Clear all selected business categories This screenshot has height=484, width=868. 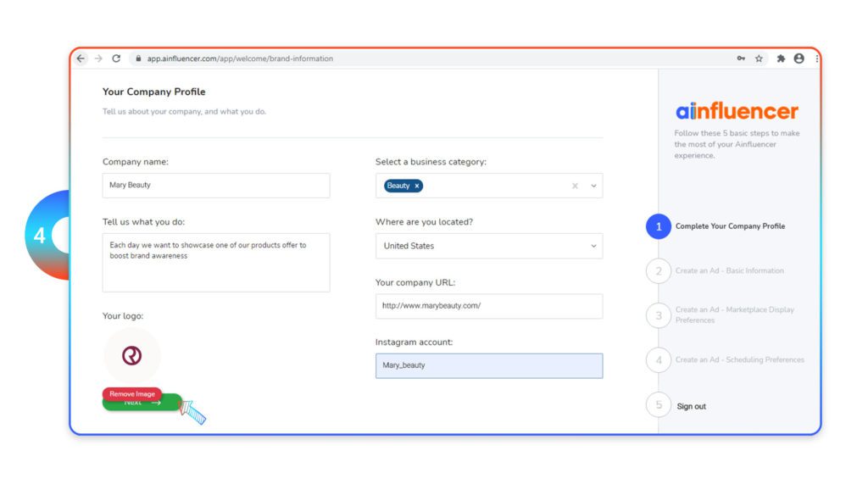[x=576, y=186]
